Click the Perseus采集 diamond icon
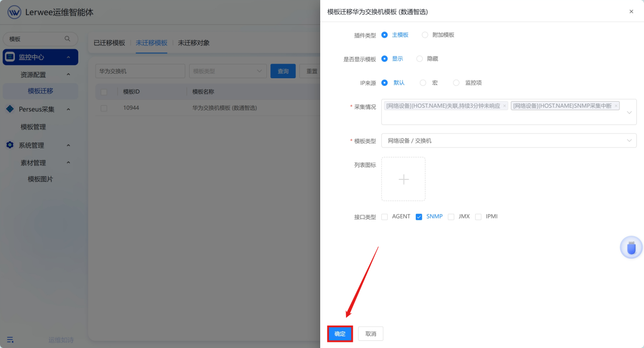The height and width of the screenshot is (348, 644). 10,109
